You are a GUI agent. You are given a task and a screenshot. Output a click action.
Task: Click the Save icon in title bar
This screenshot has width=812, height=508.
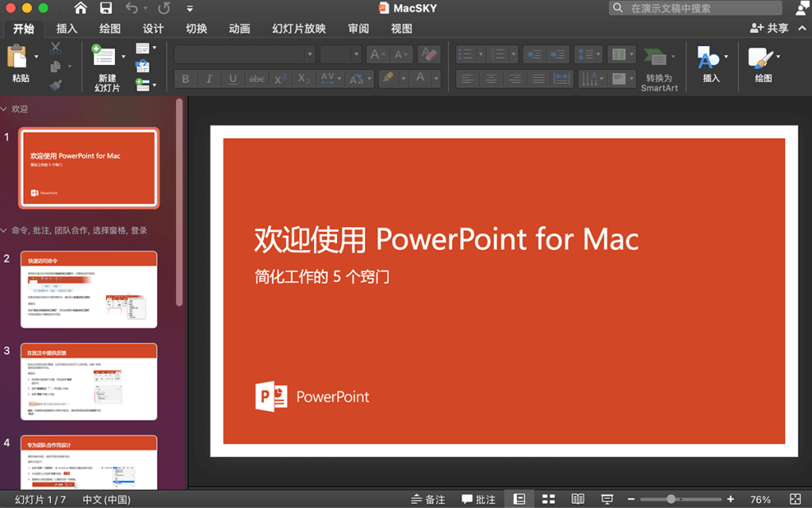tap(105, 9)
